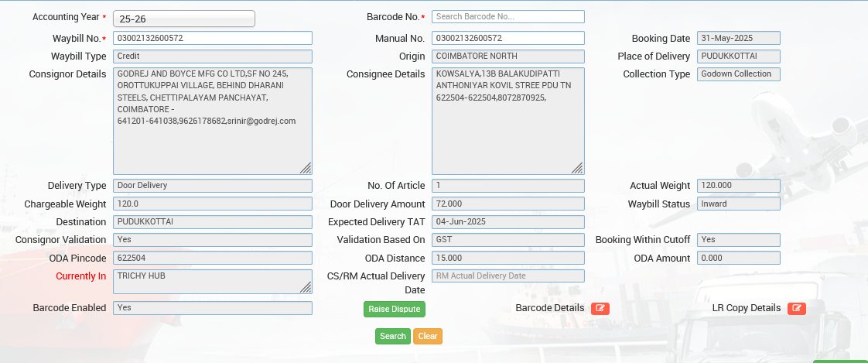Open the Accounting Year dropdown
This screenshot has height=363, width=868.
pos(184,19)
